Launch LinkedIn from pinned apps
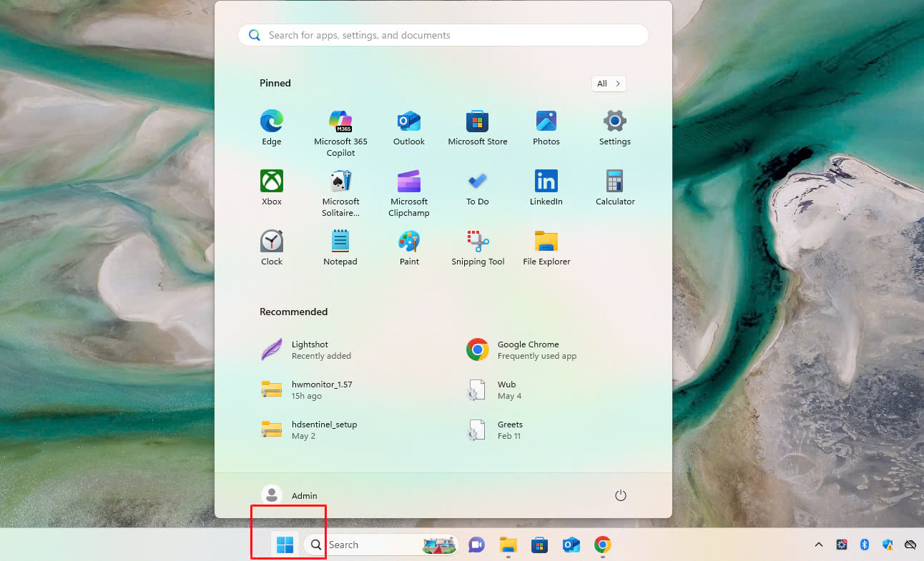924x561 pixels. click(x=546, y=188)
